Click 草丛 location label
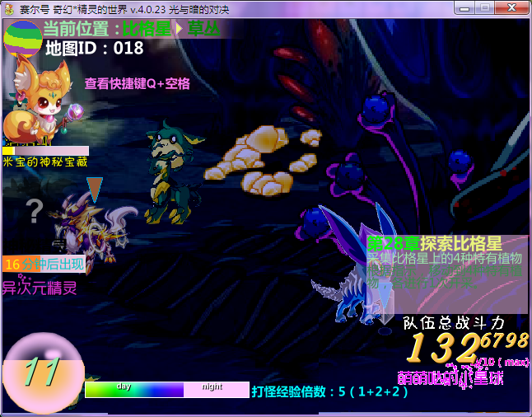Screen dimensions: 532x417 (204, 29)
